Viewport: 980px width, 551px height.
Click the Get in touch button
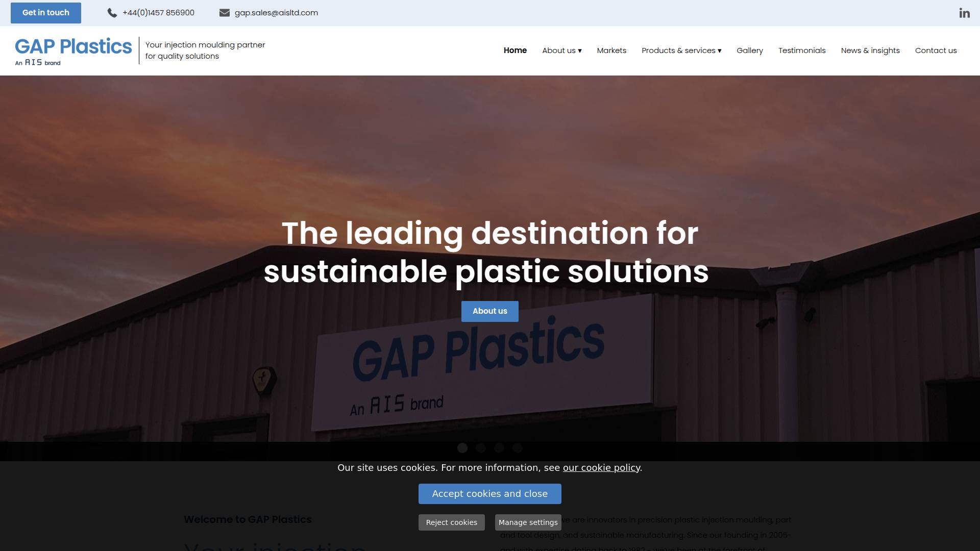tap(46, 13)
